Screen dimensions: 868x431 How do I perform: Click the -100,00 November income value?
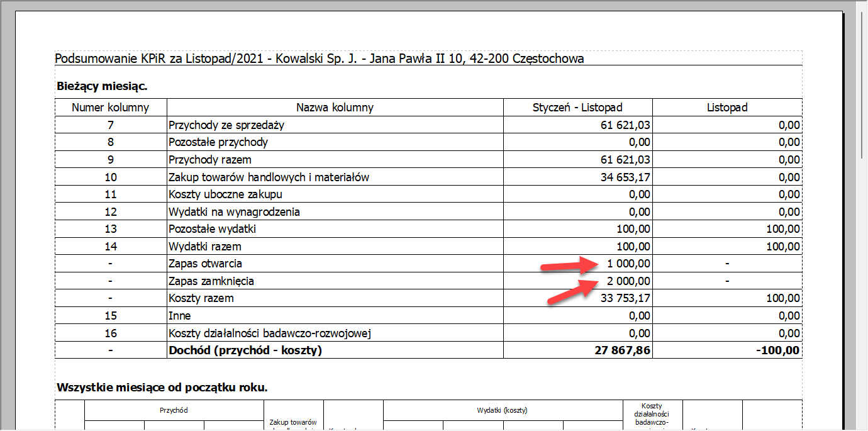point(777,350)
